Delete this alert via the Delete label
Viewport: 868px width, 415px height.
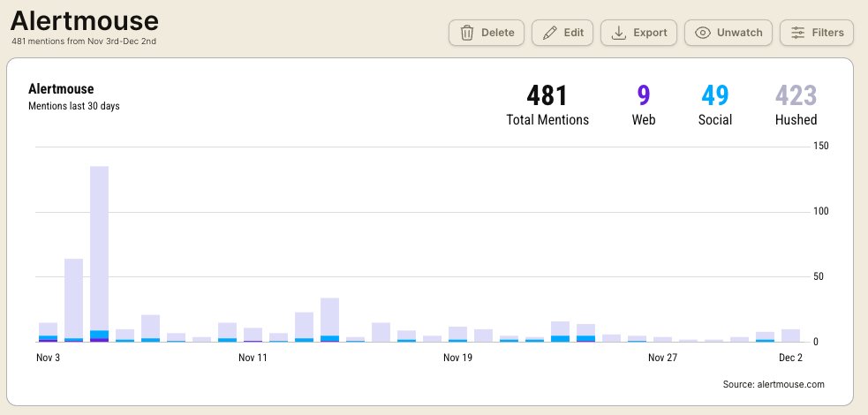coord(498,33)
